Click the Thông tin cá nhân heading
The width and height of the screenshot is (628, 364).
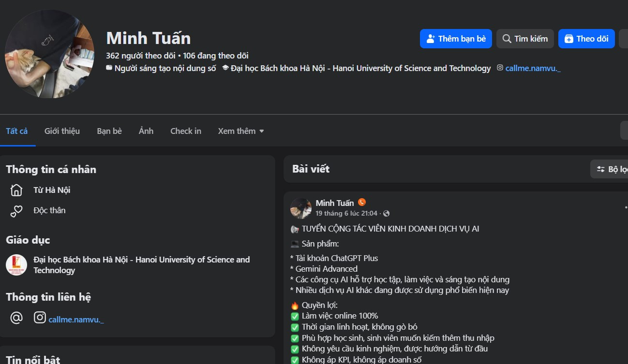click(x=51, y=169)
